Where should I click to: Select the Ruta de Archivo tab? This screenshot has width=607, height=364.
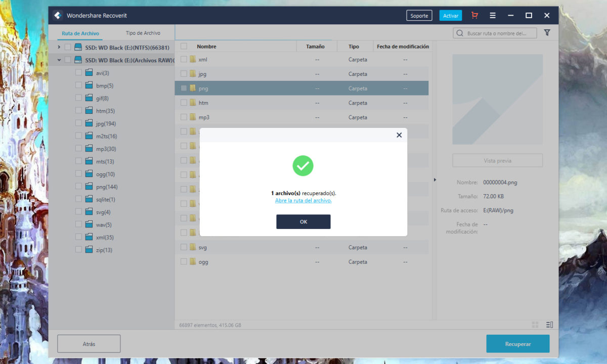click(x=80, y=33)
